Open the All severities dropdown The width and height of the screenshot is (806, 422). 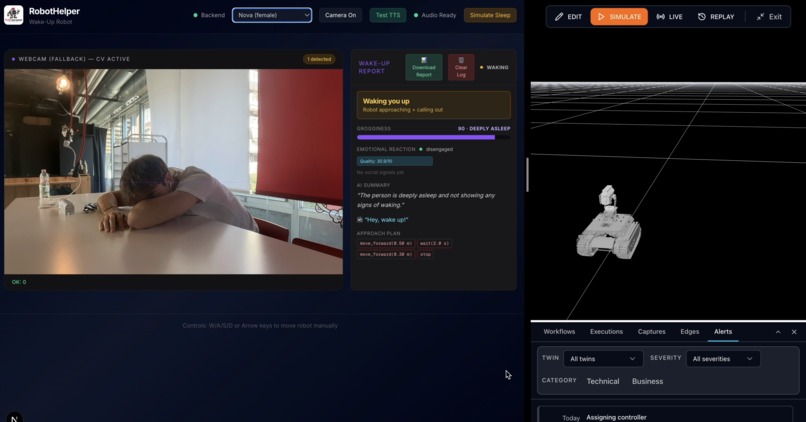[723, 359]
